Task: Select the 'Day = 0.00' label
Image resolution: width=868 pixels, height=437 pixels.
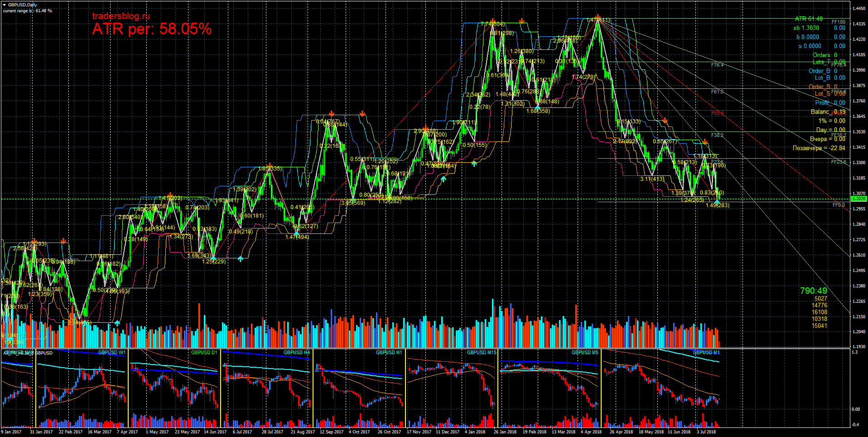Action: coord(831,130)
